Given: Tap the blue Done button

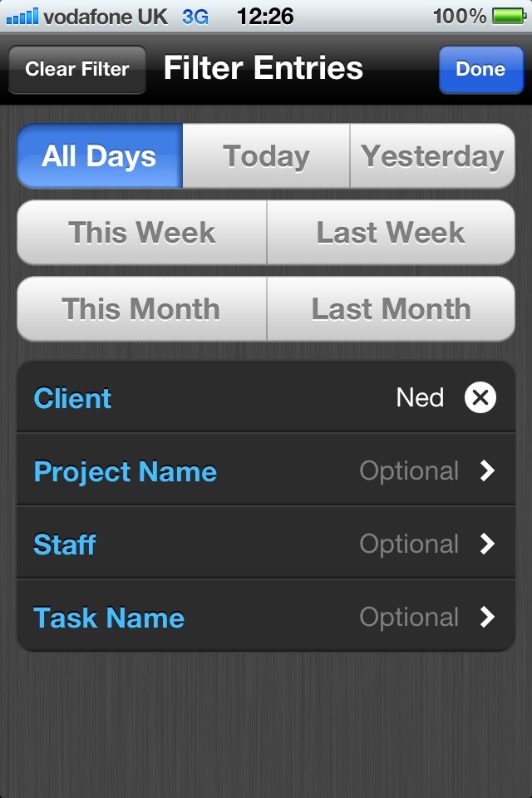Looking at the screenshot, I should (x=480, y=69).
